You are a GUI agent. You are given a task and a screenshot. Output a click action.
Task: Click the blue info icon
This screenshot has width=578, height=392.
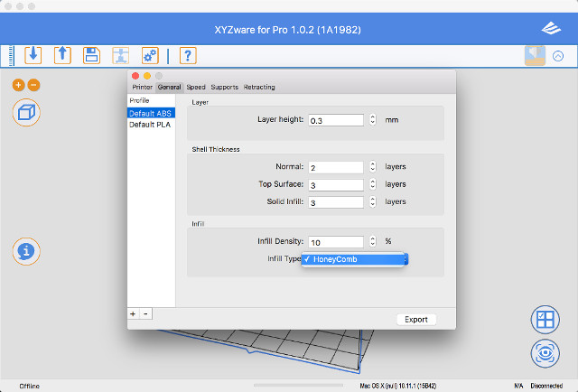coord(26,251)
